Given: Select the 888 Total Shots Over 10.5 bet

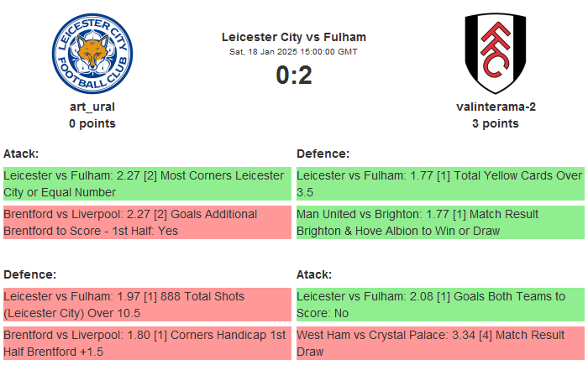Looking at the screenshot, I should pyautogui.click(x=147, y=305).
